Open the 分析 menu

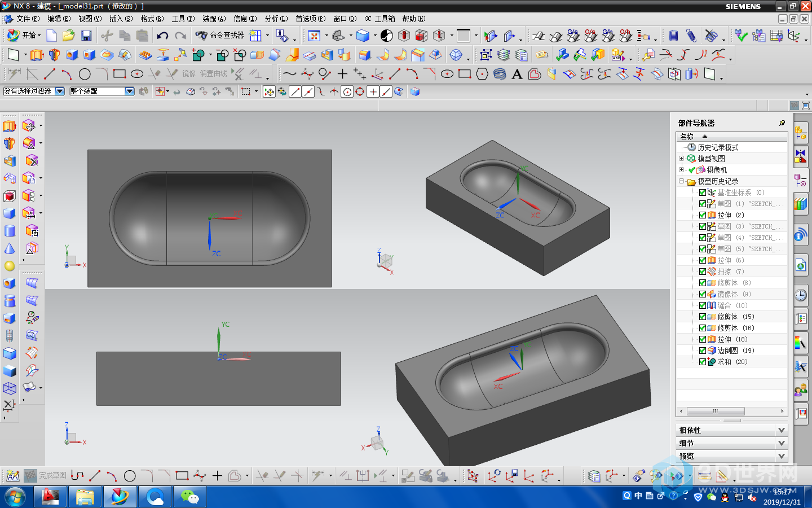point(276,19)
